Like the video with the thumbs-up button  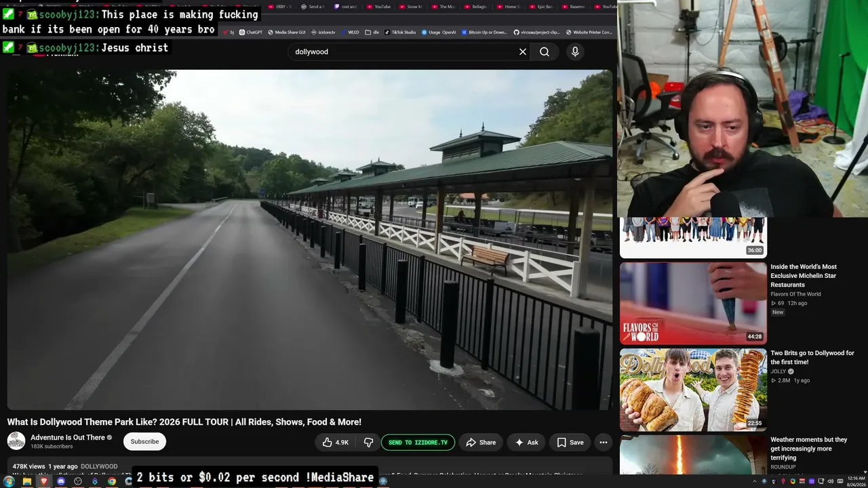coord(336,443)
